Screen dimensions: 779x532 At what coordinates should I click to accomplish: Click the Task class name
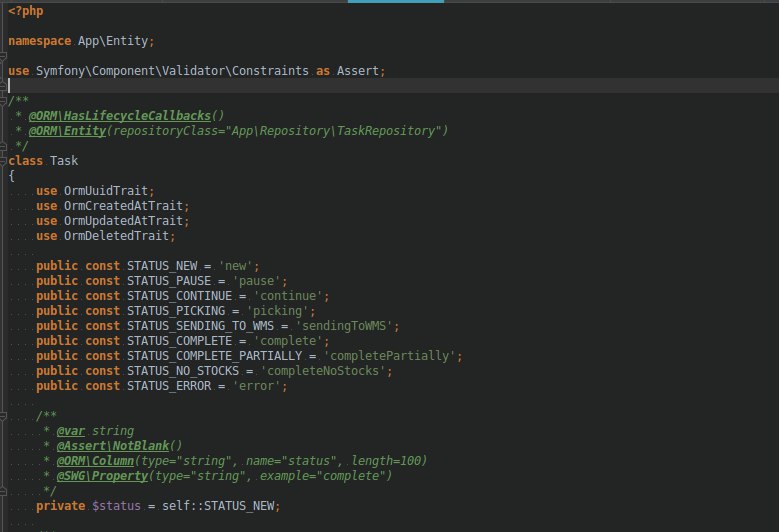(x=64, y=161)
